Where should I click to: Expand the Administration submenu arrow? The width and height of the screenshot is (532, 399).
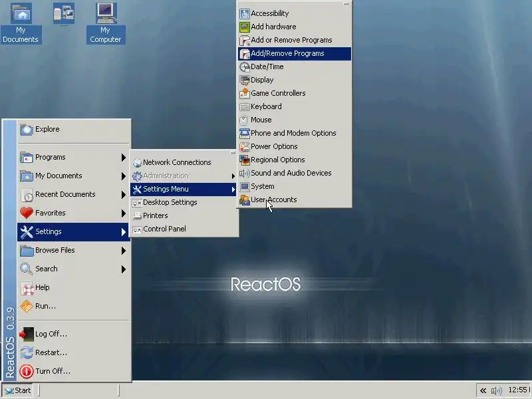pyautogui.click(x=233, y=176)
